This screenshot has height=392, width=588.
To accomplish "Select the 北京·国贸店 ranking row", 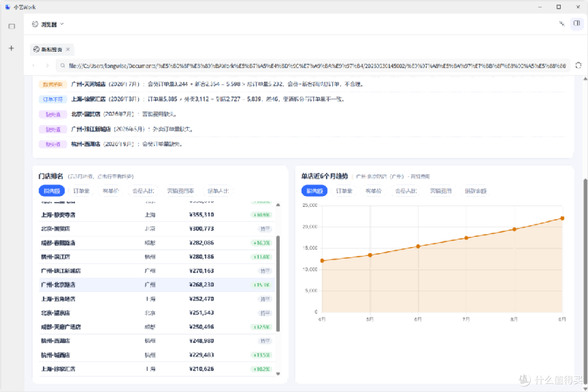I will point(157,229).
